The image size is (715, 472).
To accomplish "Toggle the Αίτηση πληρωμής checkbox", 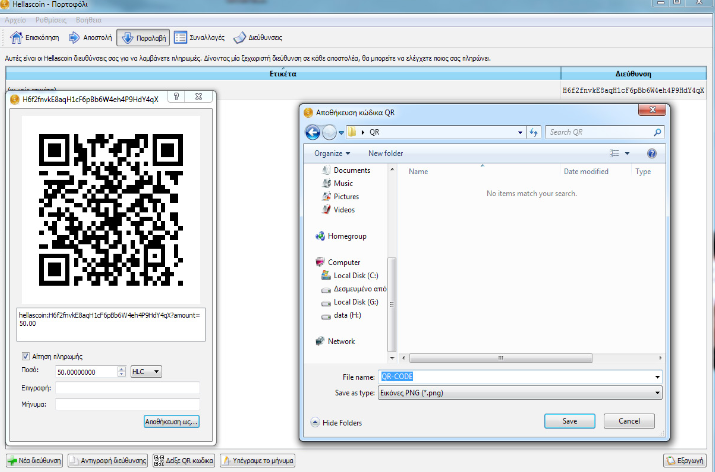I will click(x=26, y=356).
